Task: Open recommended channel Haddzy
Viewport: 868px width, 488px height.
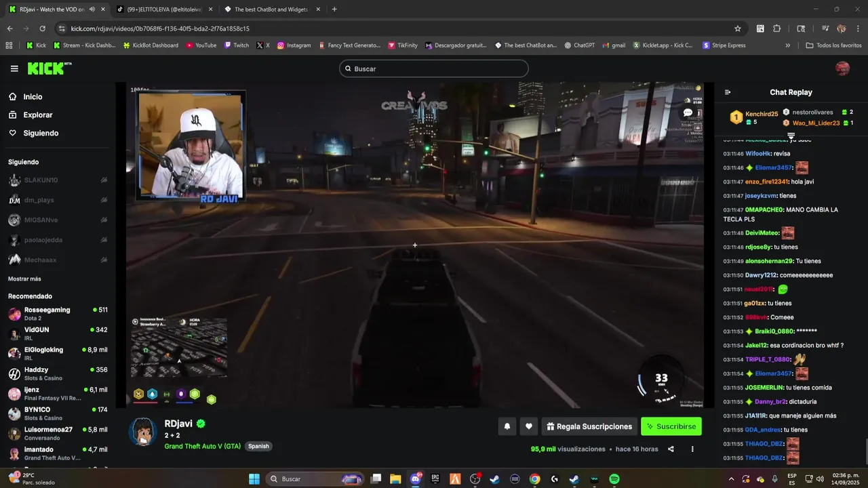Action: click(58, 373)
